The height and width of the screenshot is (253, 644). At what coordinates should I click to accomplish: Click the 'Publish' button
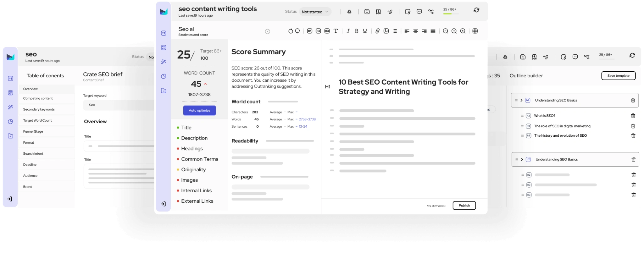(x=464, y=206)
